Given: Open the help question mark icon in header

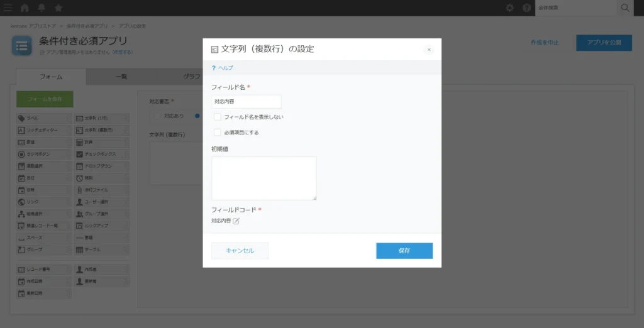Looking at the screenshot, I should point(526,8).
